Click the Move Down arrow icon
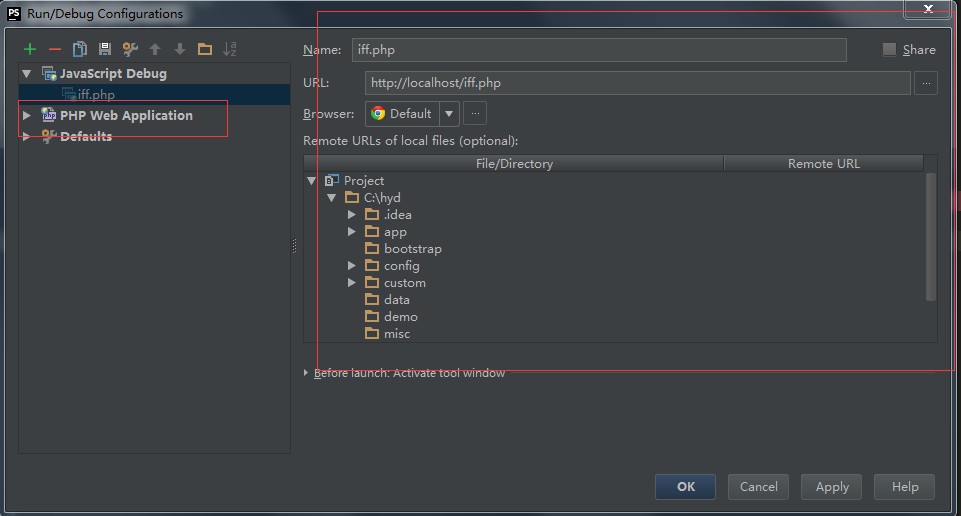The image size is (961, 516). (180, 49)
